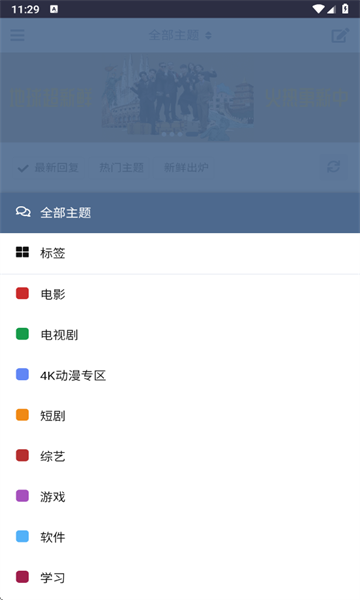360x600 pixels.
Task: Open the hamburger menu icon
Action: coord(17,35)
